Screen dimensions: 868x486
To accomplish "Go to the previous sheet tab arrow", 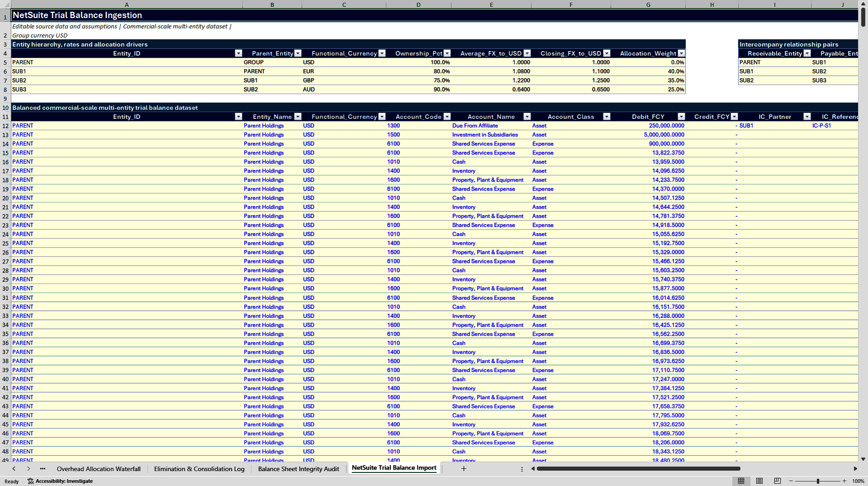I will pyautogui.click(x=14, y=469).
